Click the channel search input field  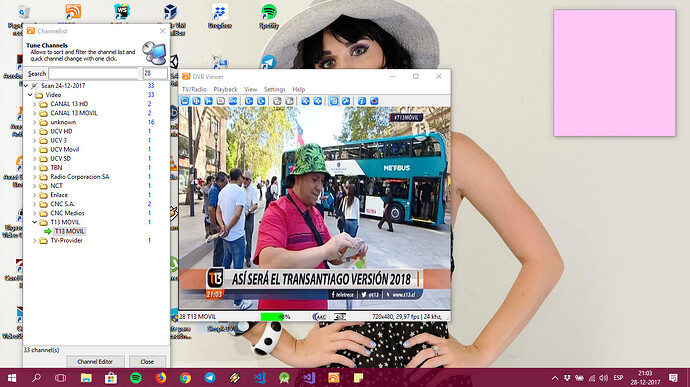point(94,74)
